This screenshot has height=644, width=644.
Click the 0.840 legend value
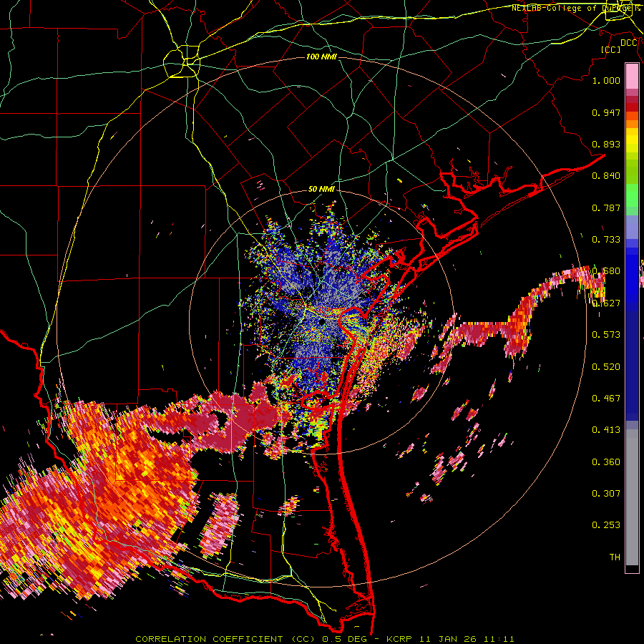click(606, 176)
